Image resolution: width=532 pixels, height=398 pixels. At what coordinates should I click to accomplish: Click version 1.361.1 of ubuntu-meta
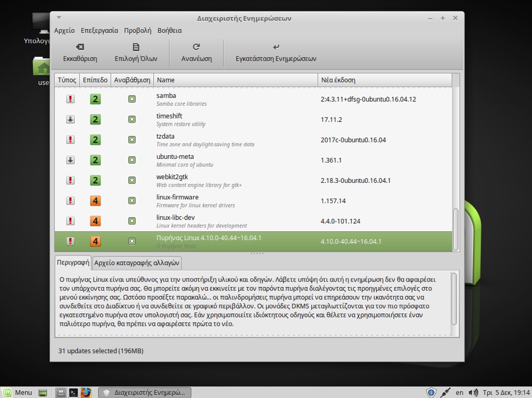click(x=331, y=160)
